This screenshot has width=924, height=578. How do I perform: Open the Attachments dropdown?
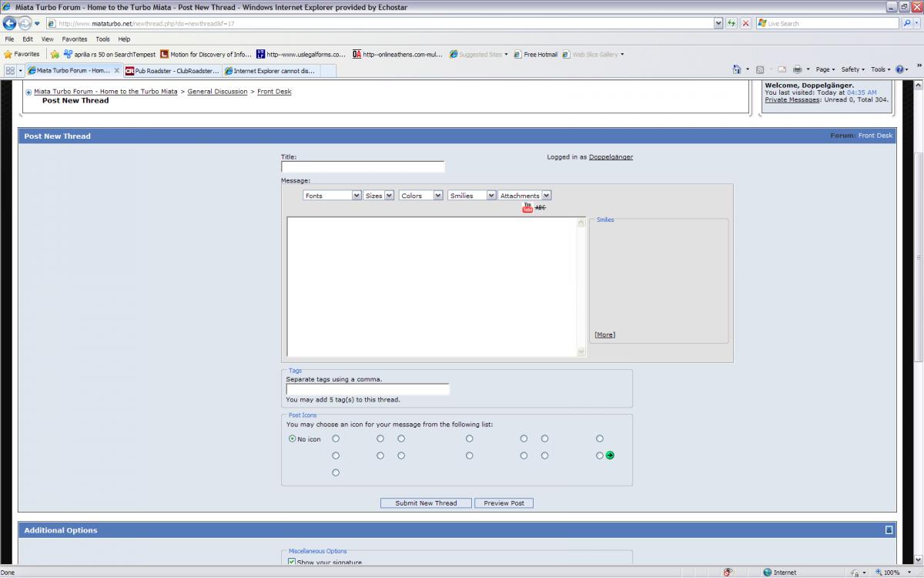click(x=525, y=196)
